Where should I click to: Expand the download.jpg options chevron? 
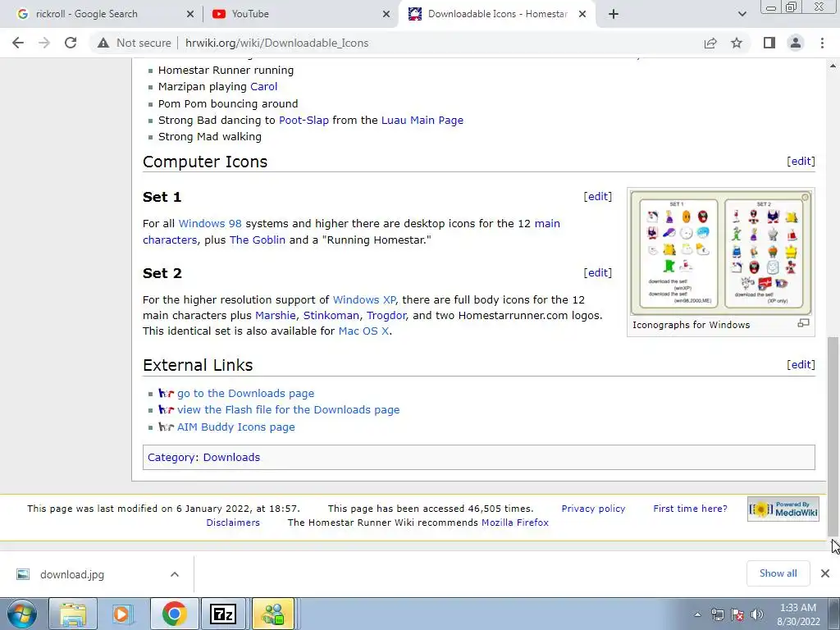click(x=175, y=574)
